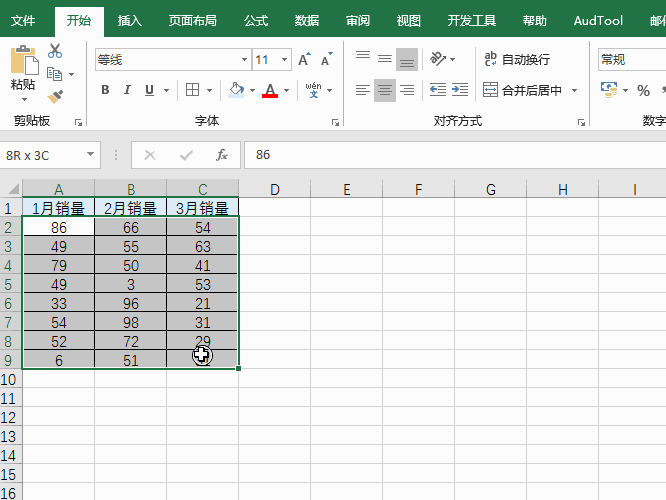This screenshot has height=500, width=666.
Task: Select the Format Painter brush
Action: tap(55, 97)
